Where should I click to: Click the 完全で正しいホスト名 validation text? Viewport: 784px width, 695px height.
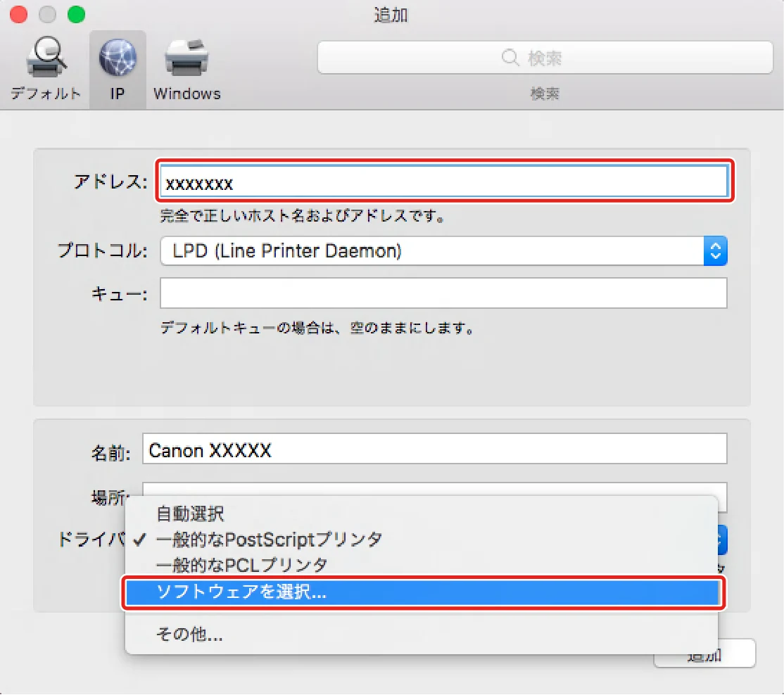point(302,216)
